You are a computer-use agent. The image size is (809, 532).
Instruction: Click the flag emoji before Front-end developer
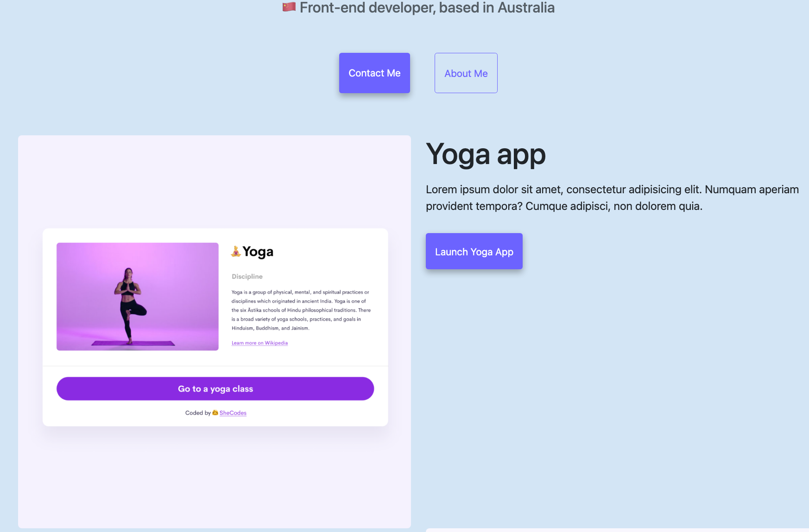289,7
